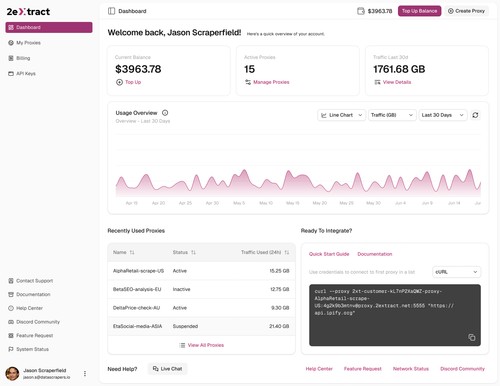Screen dimensions: 500x386
Task: Open API Keys in sidebar
Action: [49, 73]
